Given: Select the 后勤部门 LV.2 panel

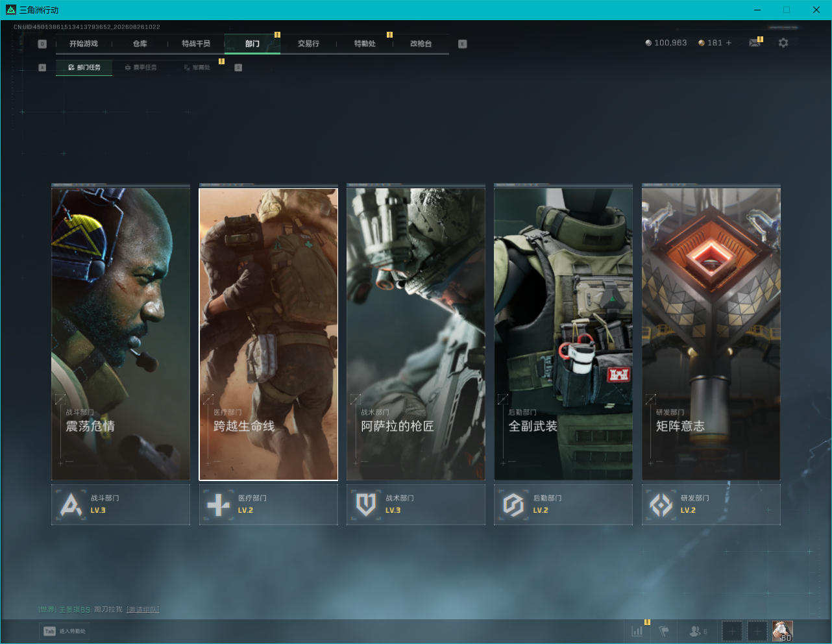Looking at the screenshot, I should pyautogui.click(x=563, y=504).
